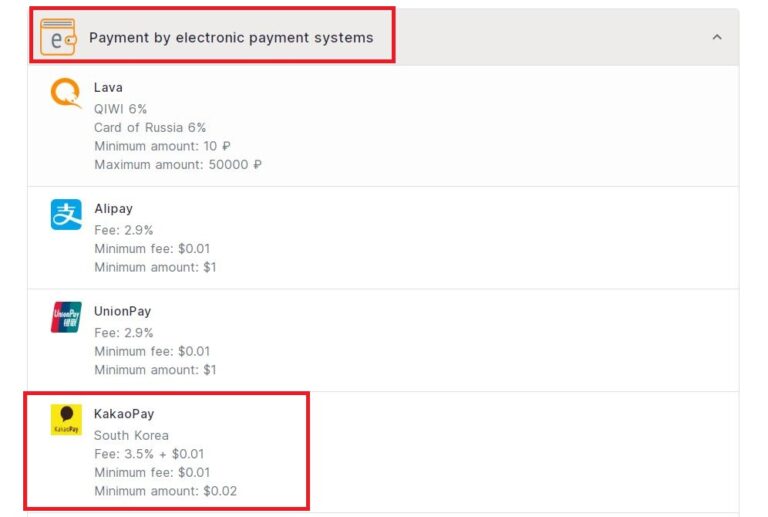768x517 pixels.
Task: Collapse the electronic payment systems section
Action: tap(716, 37)
